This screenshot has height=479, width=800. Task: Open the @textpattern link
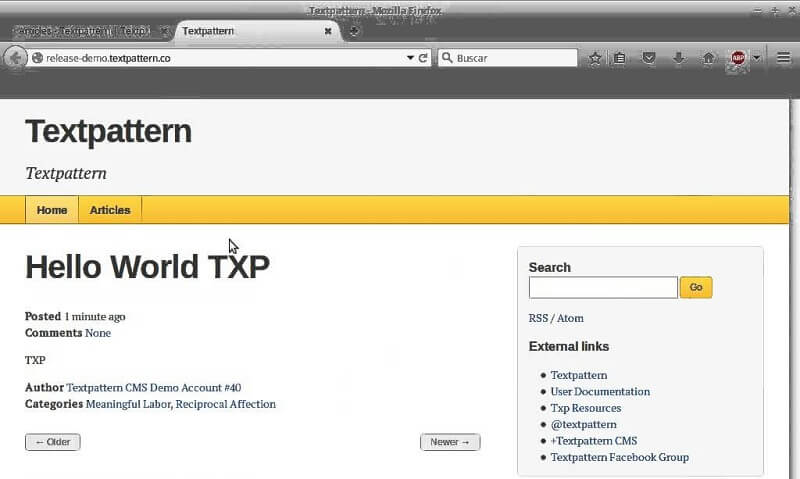coord(583,424)
